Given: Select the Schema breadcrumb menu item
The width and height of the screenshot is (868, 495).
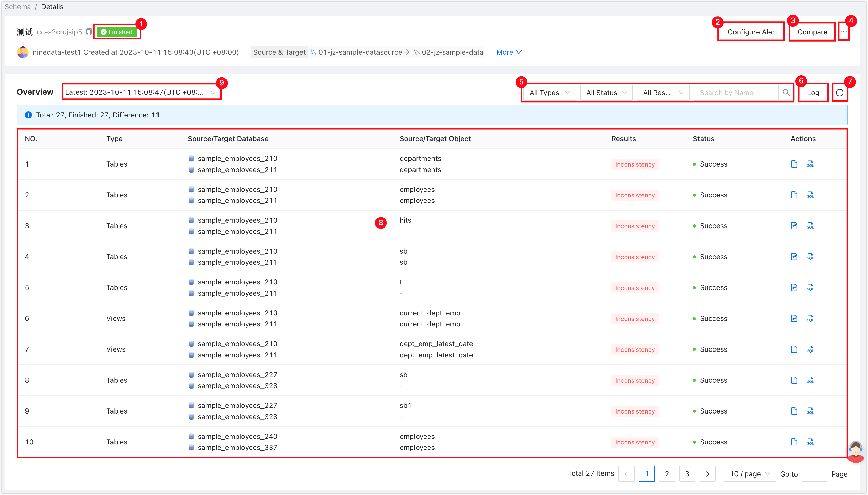Looking at the screenshot, I should pyautogui.click(x=17, y=7).
